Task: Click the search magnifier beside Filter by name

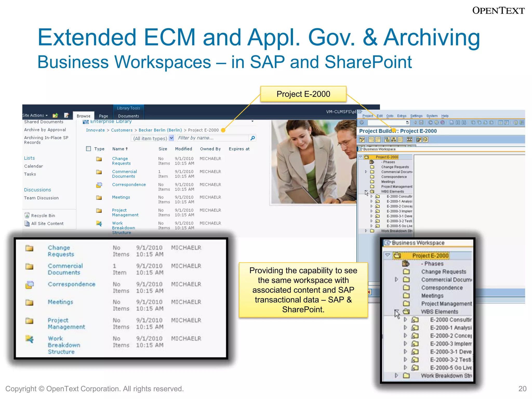Action: 252,138
